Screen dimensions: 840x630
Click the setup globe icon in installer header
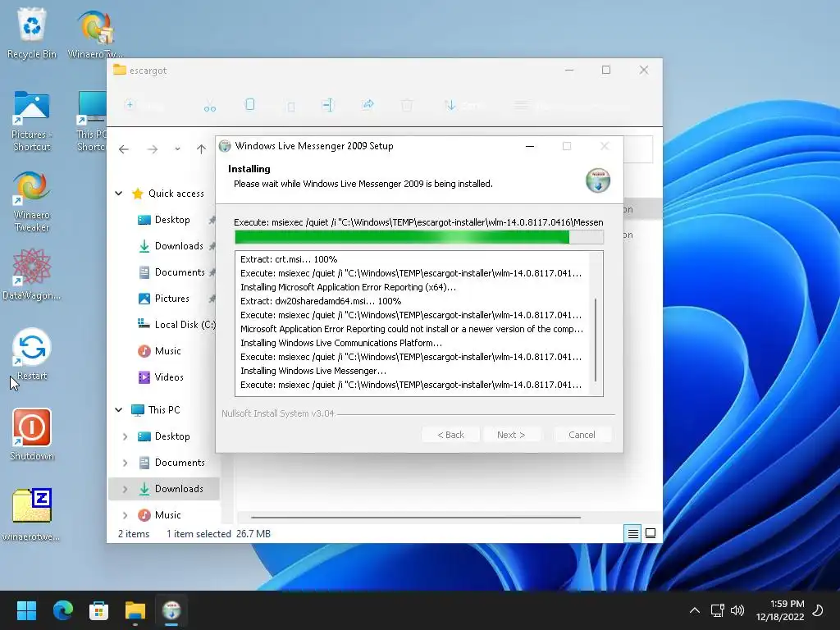(x=598, y=180)
